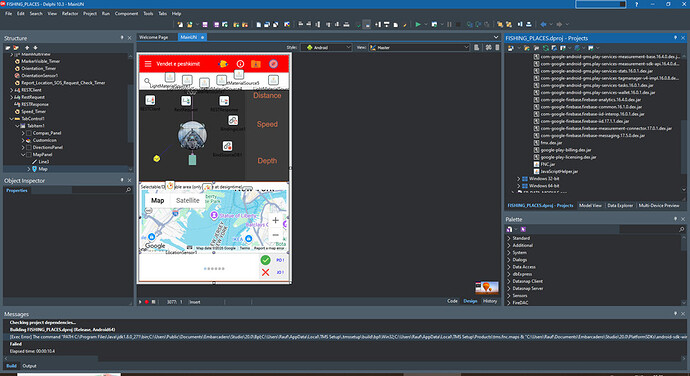Click the info circle icon in red header
This screenshot has width=690, height=376.
(240, 64)
